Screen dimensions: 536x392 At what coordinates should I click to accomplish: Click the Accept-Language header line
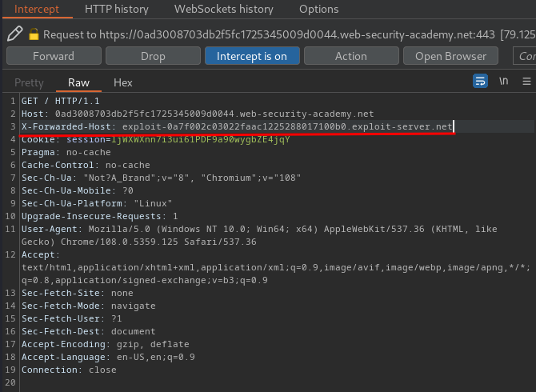pos(108,357)
